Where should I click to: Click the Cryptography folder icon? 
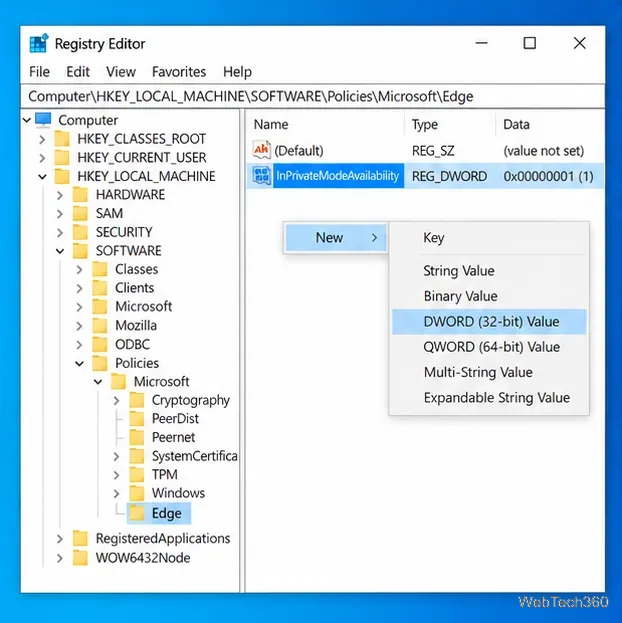click(x=137, y=400)
